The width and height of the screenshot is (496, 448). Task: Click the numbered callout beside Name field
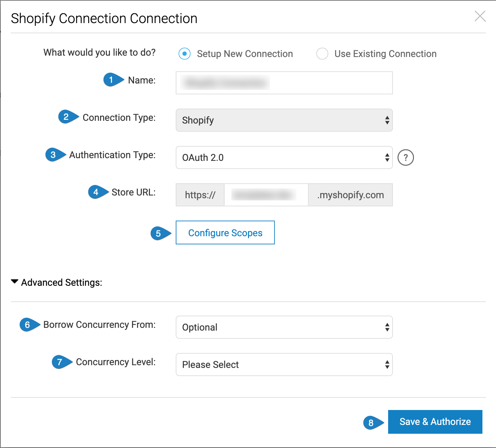[111, 80]
